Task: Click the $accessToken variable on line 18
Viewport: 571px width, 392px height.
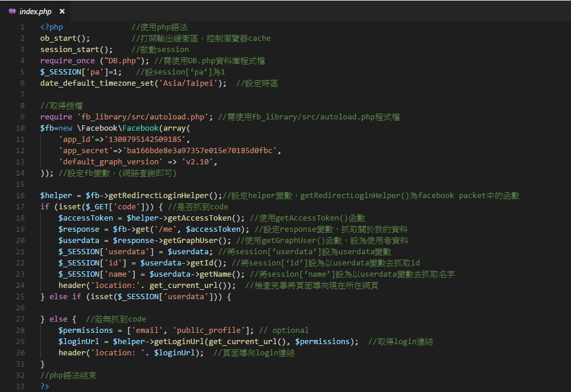Action: coord(86,218)
